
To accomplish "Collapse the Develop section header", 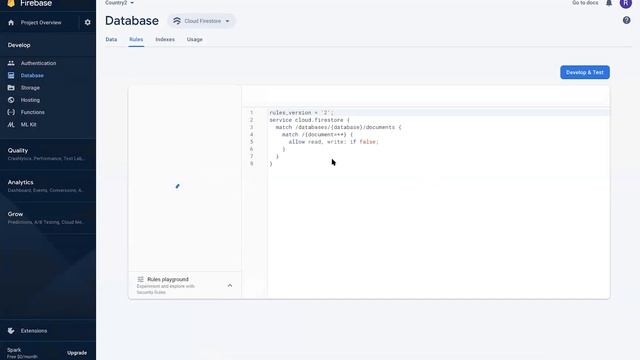I will pyautogui.click(x=19, y=45).
